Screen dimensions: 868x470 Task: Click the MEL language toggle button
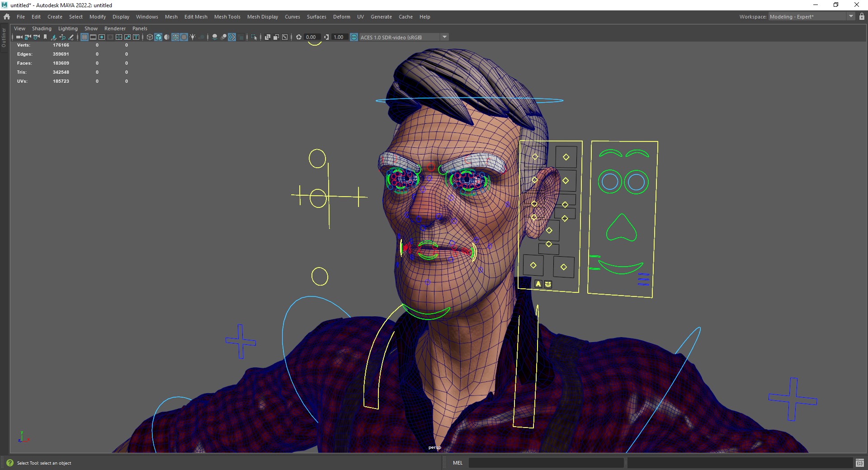(458, 463)
